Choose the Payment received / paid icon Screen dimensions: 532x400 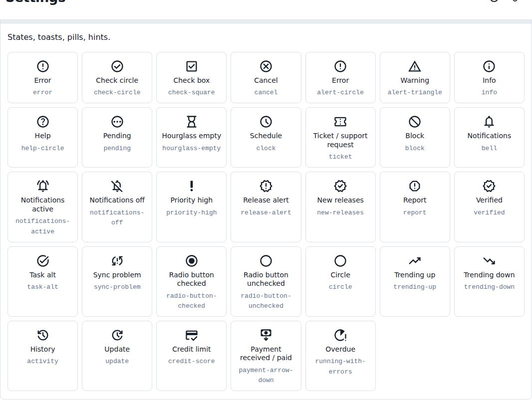(x=266, y=335)
